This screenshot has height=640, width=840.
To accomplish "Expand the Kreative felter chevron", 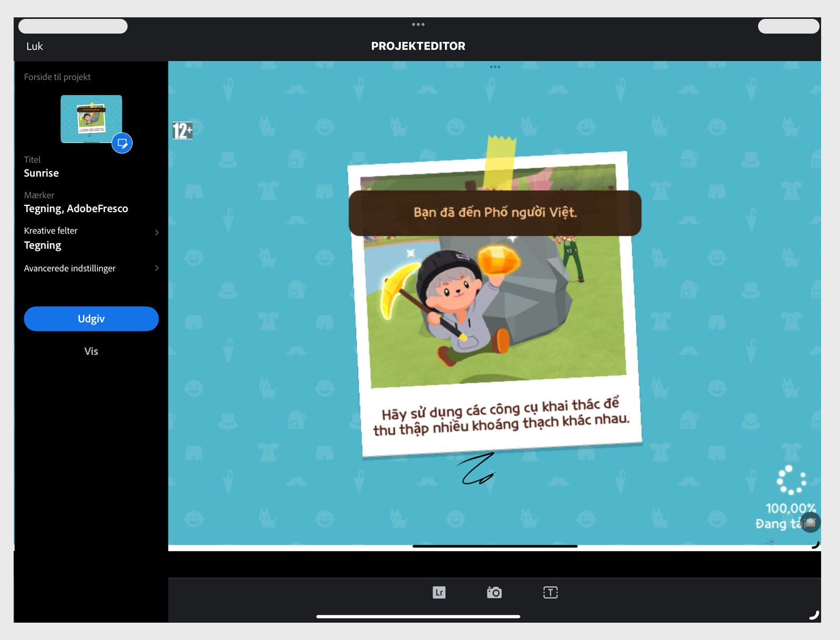I will (x=156, y=232).
